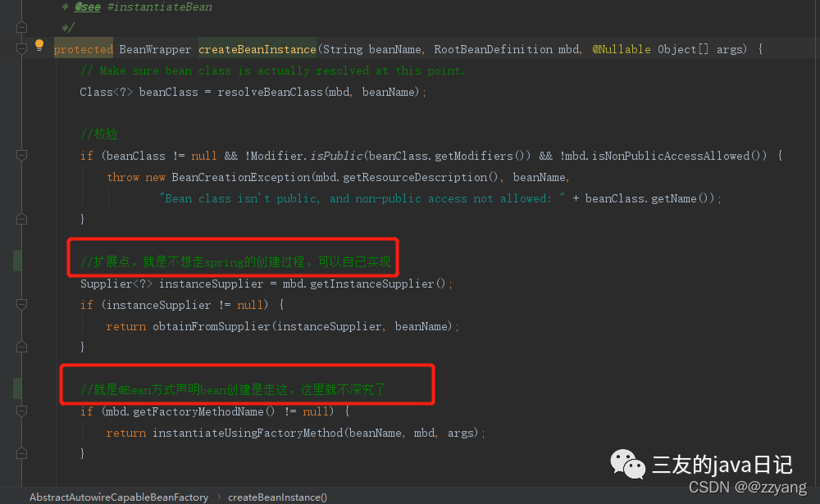Select createBeanInstance method name in declaration

pos(257,50)
